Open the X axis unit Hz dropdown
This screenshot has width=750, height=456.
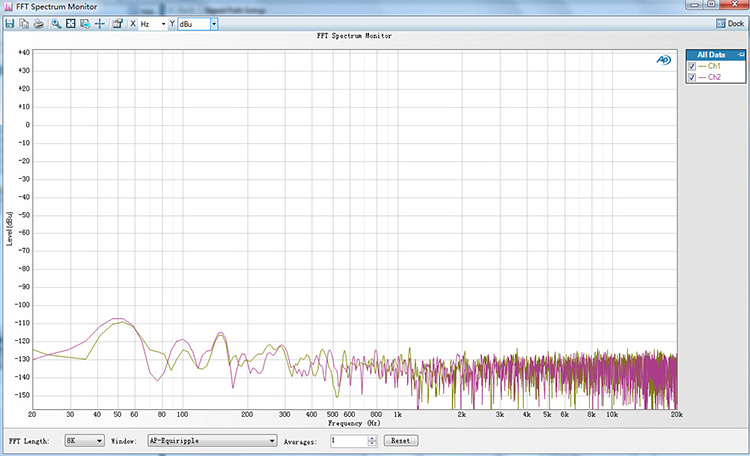(163, 23)
